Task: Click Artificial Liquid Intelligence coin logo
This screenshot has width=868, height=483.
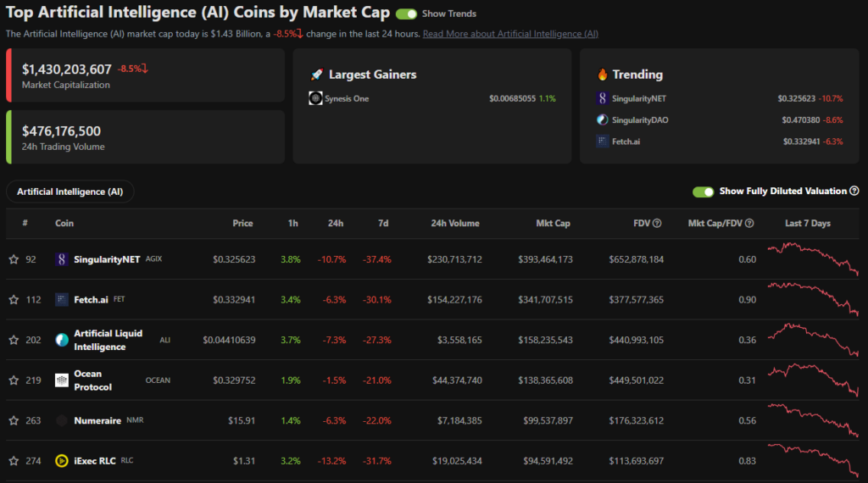Action: point(61,340)
